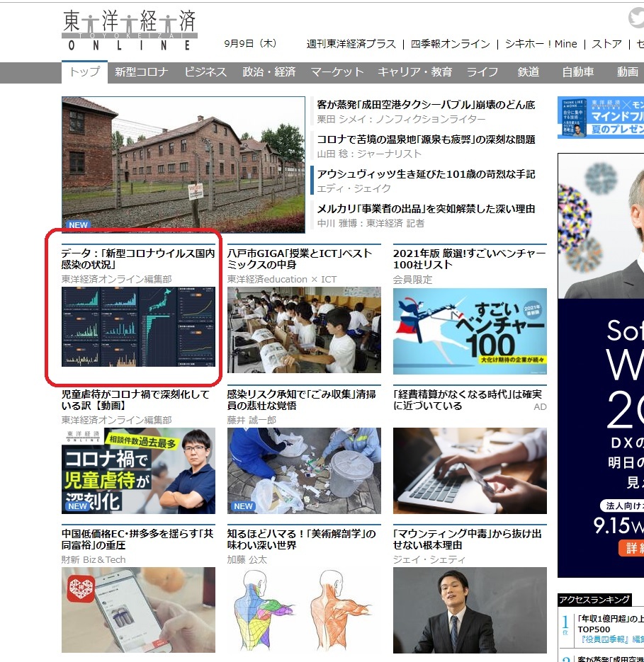This screenshot has height=662, width=644.
Task: Click the businessman in suit thumbnail
Action: (x=470, y=610)
